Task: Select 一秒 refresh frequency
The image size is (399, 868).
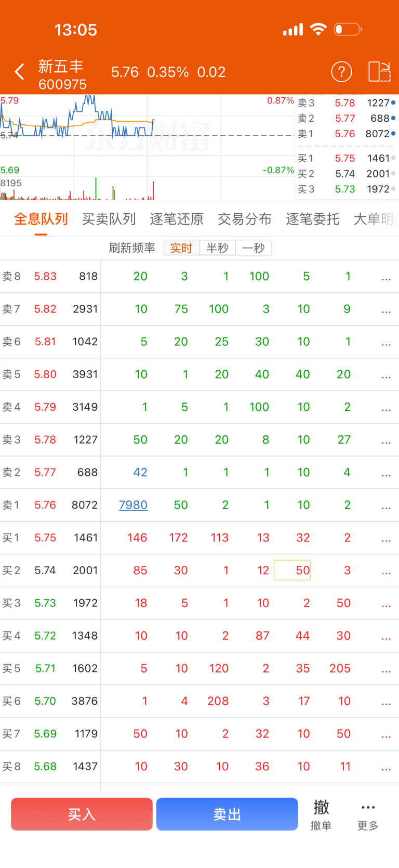Action: click(x=254, y=248)
